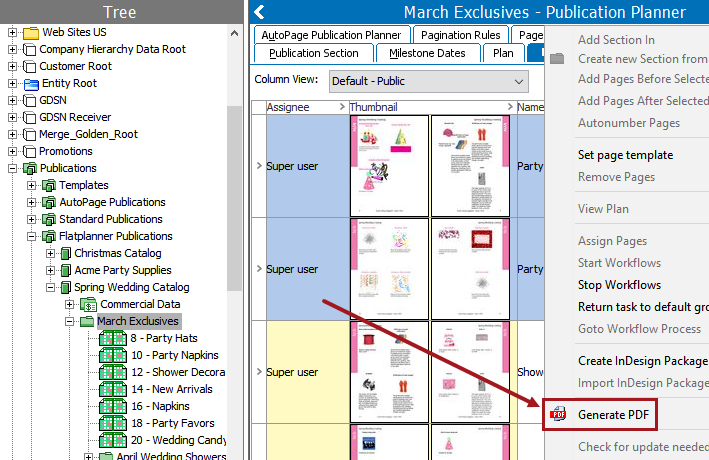The width and height of the screenshot is (709, 460).
Task: Click the spread icon for 12 - Shower Decora
Action: 113,372
